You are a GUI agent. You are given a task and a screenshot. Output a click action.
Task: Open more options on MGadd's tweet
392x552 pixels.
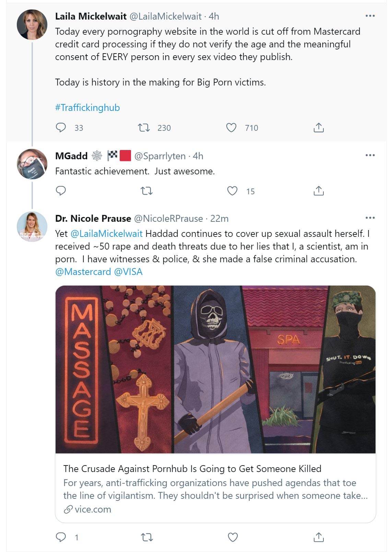(370, 156)
